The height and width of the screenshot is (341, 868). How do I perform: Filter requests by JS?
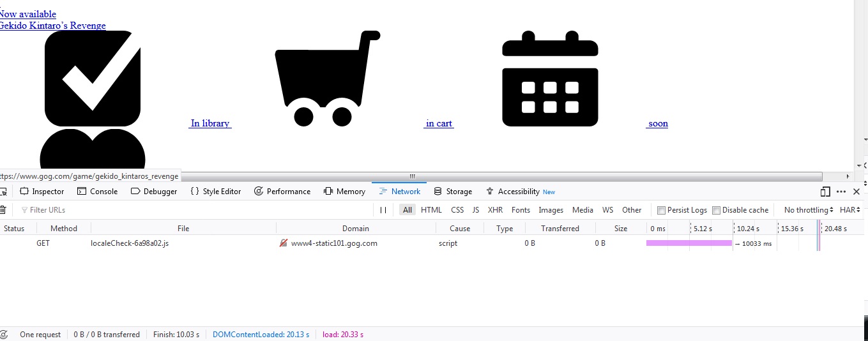(x=476, y=210)
